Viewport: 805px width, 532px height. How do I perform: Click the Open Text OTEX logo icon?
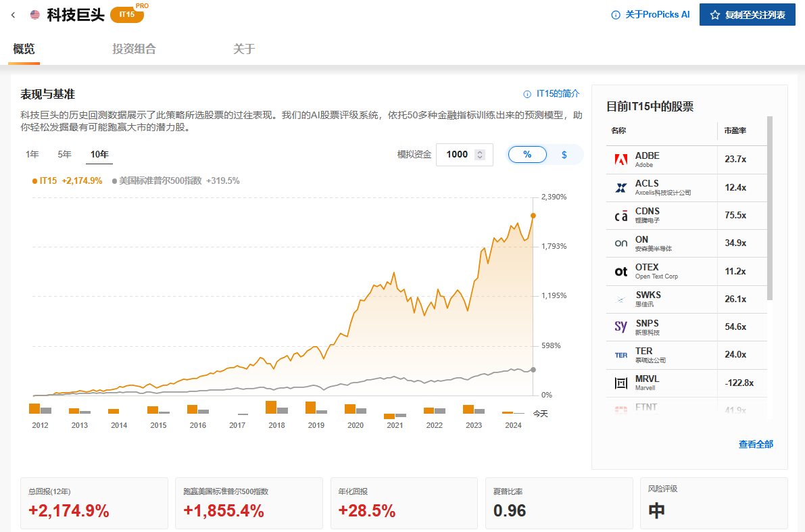click(x=620, y=272)
